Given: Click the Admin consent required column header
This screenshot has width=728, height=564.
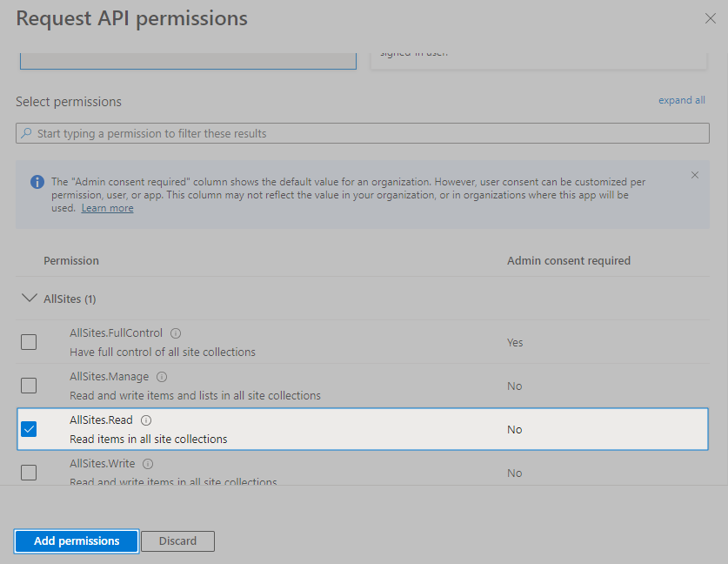Looking at the screenshot, I should pos(568,260).
